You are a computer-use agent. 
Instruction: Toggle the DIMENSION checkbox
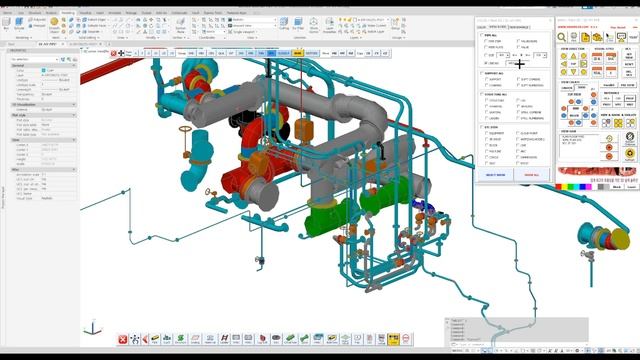pos(518,157)
